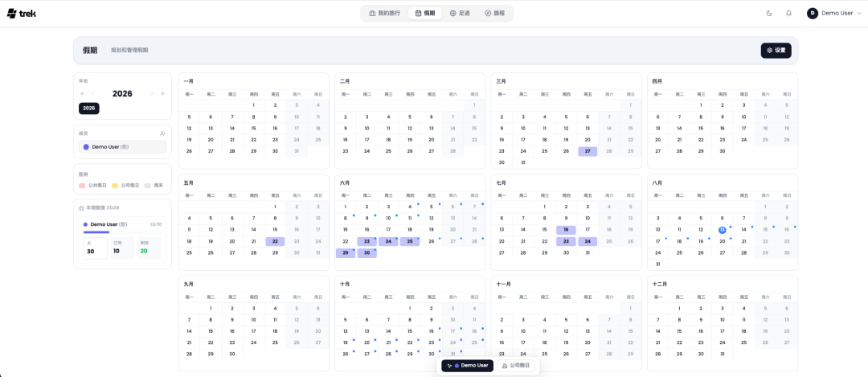Click October 1 in 十月 calendar
Screen dimensions: 868x377
(x=410, y=309)
